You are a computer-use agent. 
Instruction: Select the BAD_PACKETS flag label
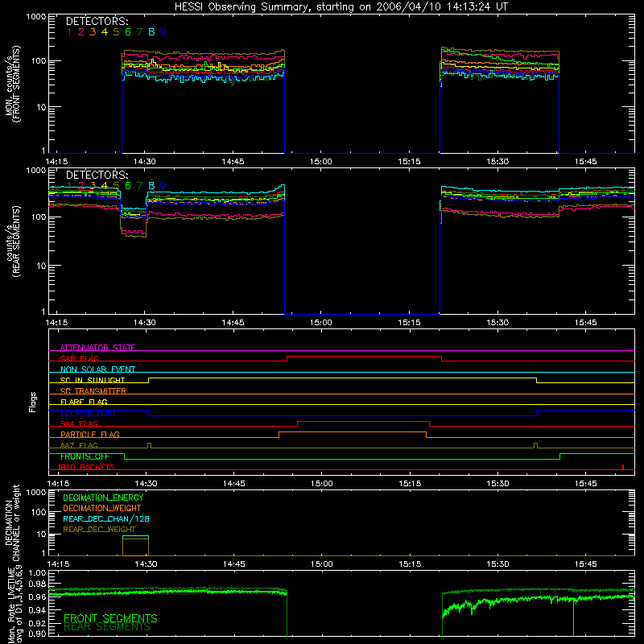pos(86,467)
